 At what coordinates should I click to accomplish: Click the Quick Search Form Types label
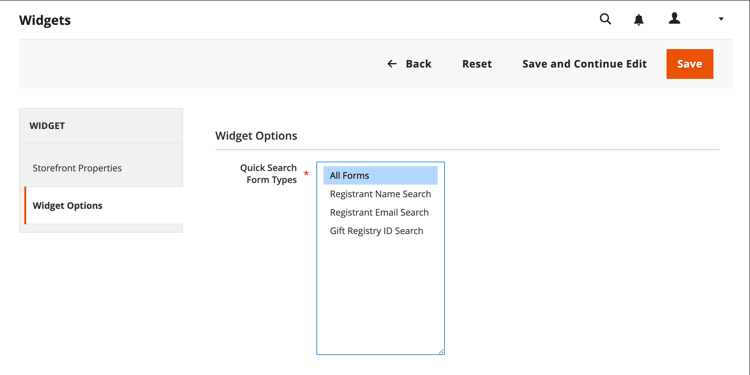pyautogui.click(x=268, y=174)
